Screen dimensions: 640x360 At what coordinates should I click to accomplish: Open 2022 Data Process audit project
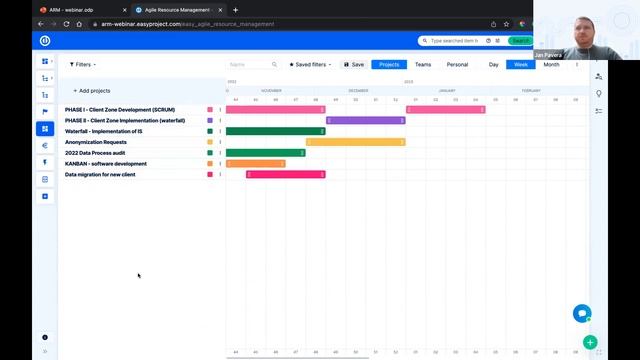tap(95, 153)
